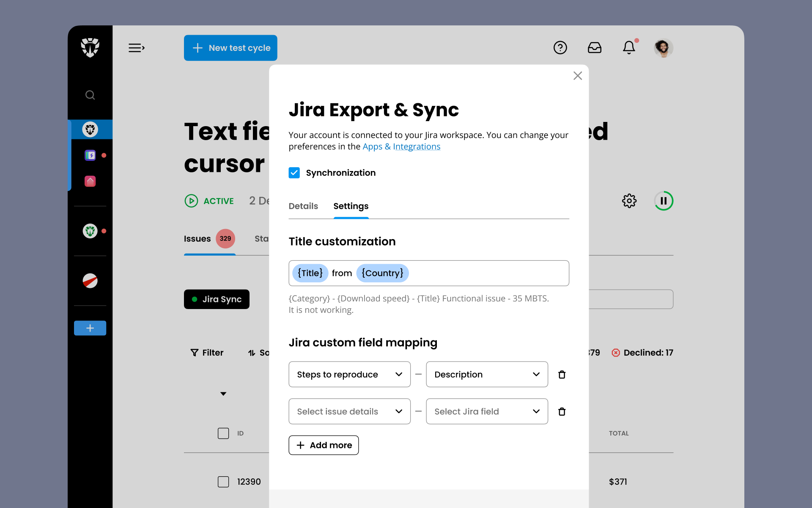Image resolution: width=812 pixels, height=508 pixels.
Task: Open notifications bell icon
Action: click(x=629, y=47)
